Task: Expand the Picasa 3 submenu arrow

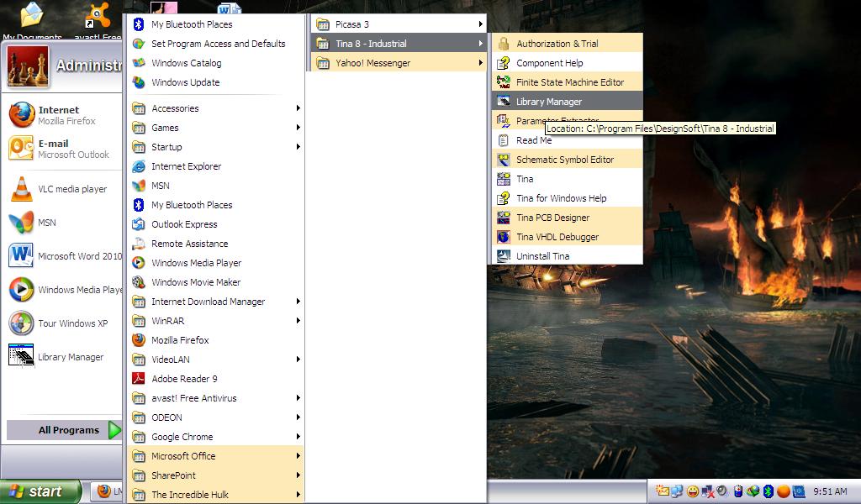Action: (x=480, y=24)
